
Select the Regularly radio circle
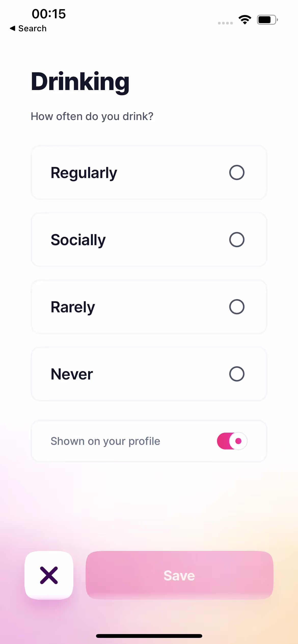click(x=237, y=172)
